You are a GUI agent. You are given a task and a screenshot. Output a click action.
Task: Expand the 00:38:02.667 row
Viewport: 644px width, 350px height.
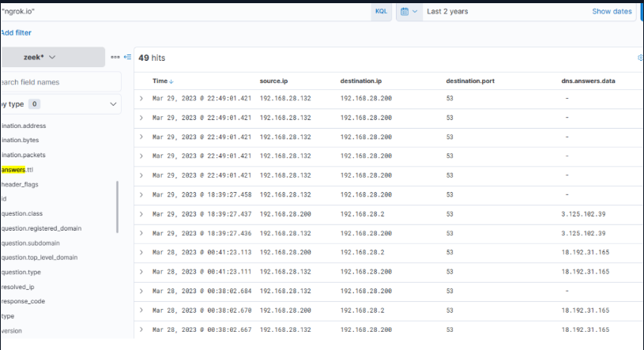pos(141,329)
